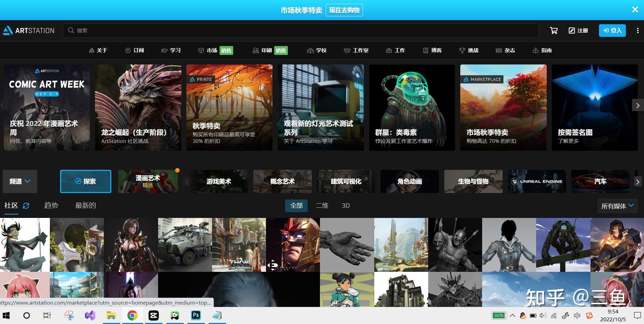Screen dimensions: 644x324
Task: Click the search input field
Action: coord(300,31)
